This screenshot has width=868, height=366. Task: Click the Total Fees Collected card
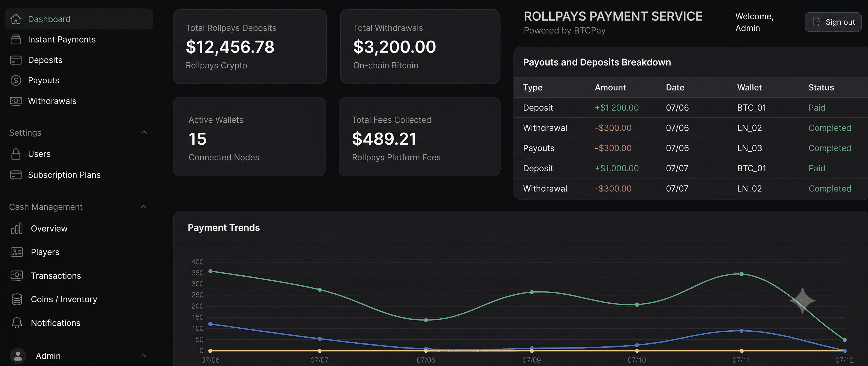(420, 137)
